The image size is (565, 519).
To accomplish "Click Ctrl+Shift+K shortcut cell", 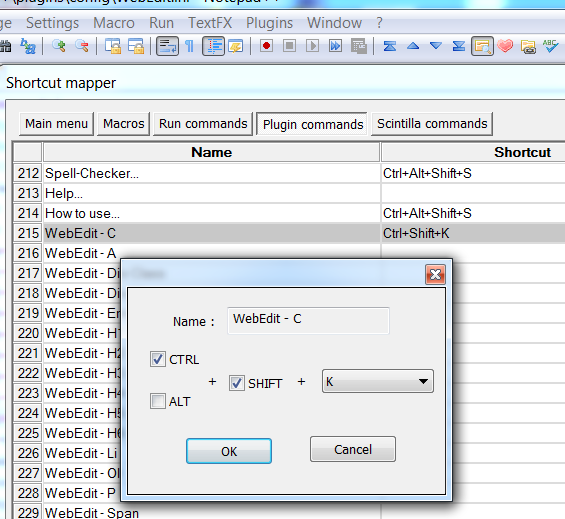I will [473, 233].
